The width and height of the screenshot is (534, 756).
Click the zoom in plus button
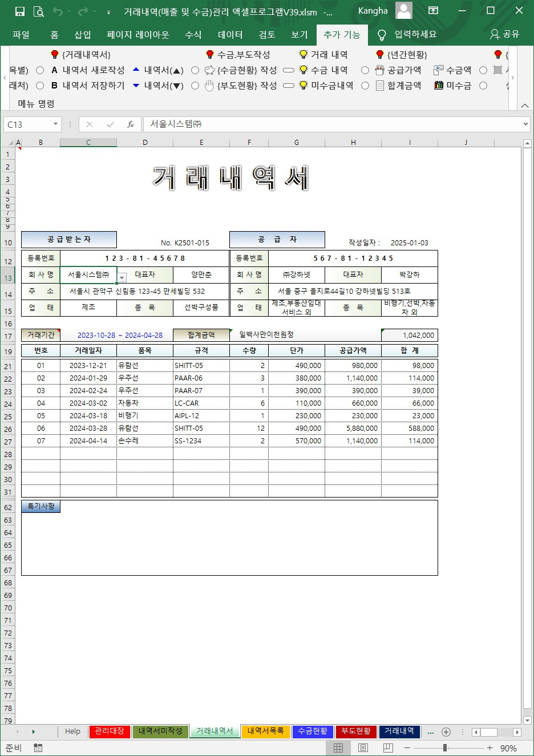[489, 748]
